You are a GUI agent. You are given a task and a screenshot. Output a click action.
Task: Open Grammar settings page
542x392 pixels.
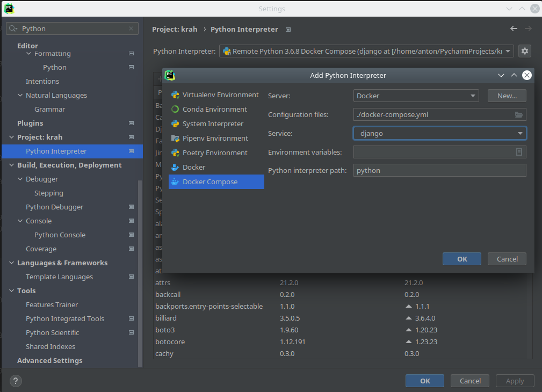[x=50, y=109]
